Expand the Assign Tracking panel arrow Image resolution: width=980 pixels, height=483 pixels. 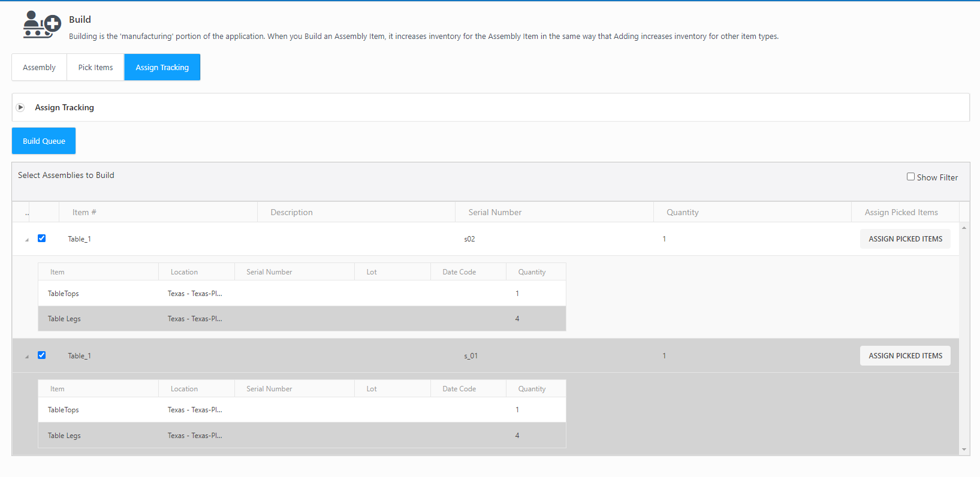[20, 107]
